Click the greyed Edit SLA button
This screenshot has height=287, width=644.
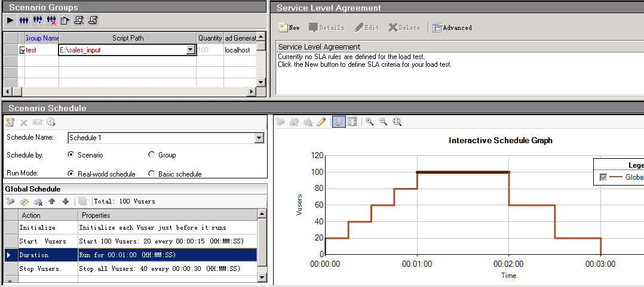[x=367, y=27]
